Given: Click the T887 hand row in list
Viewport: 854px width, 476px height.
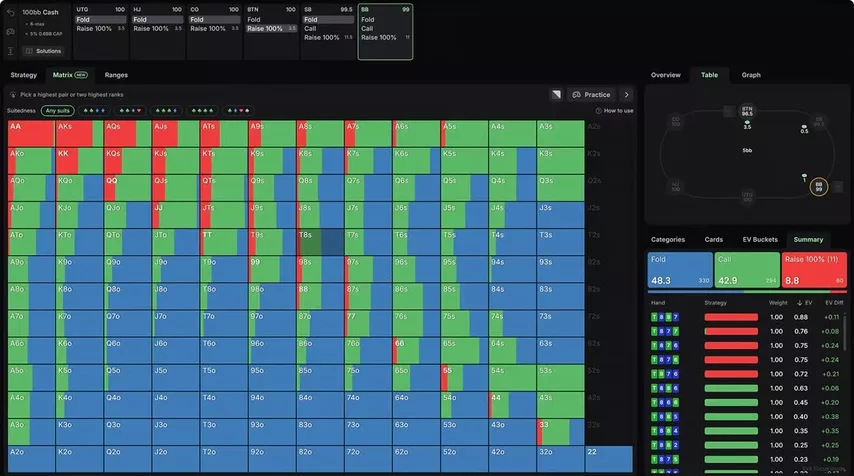Looking at the screenshot, I should pyautogui.click(x=747, y=317).
